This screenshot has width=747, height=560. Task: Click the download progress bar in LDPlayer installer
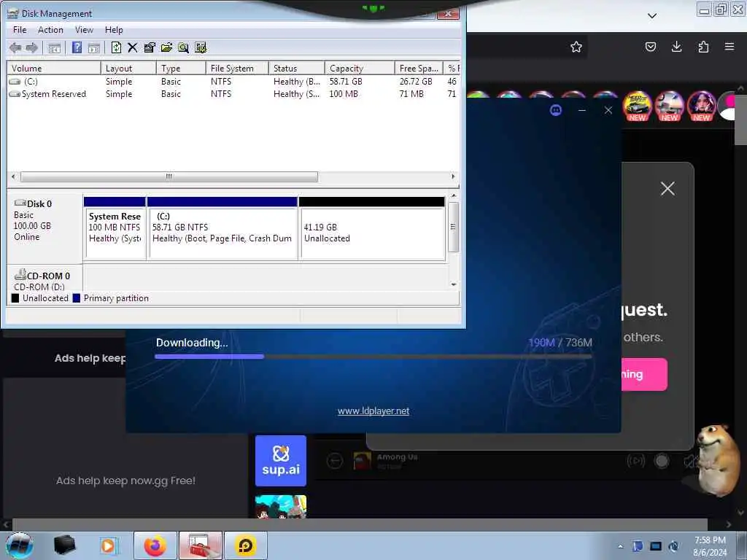click(373, 356)
